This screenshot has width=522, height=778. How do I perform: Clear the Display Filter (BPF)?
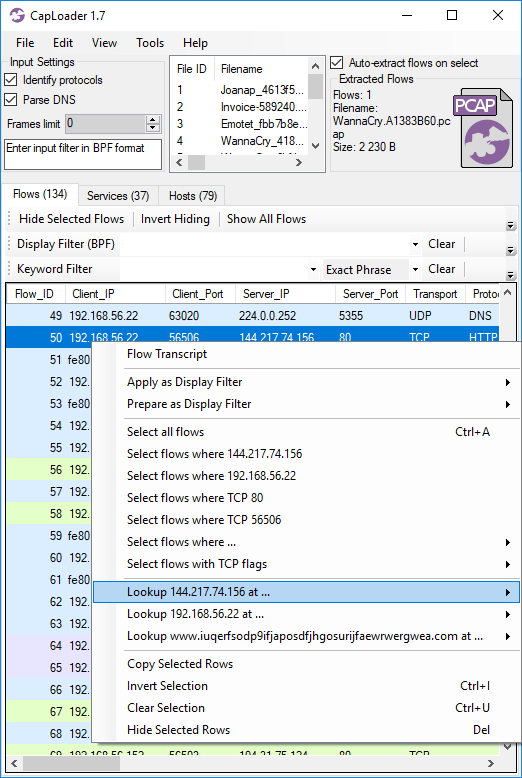click(442, 244)
